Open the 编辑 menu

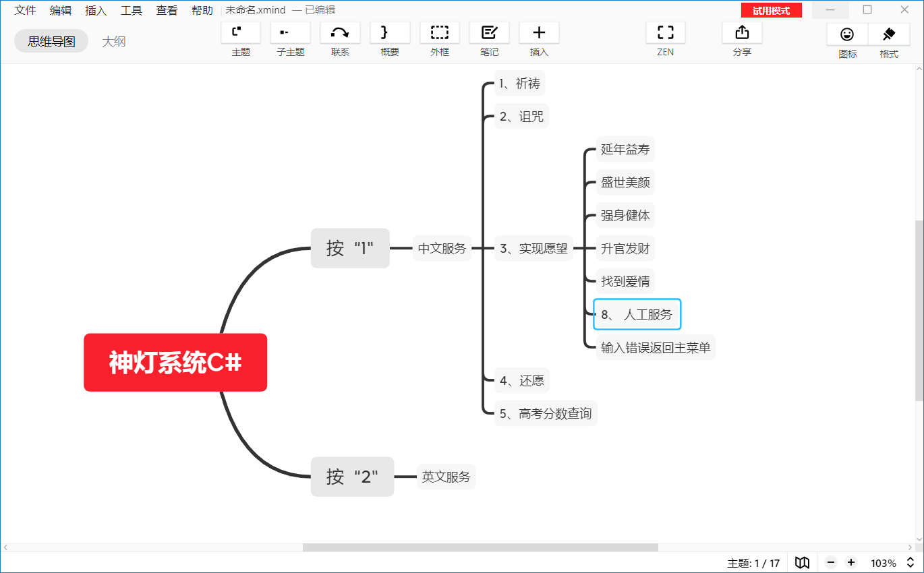[61, 10]
